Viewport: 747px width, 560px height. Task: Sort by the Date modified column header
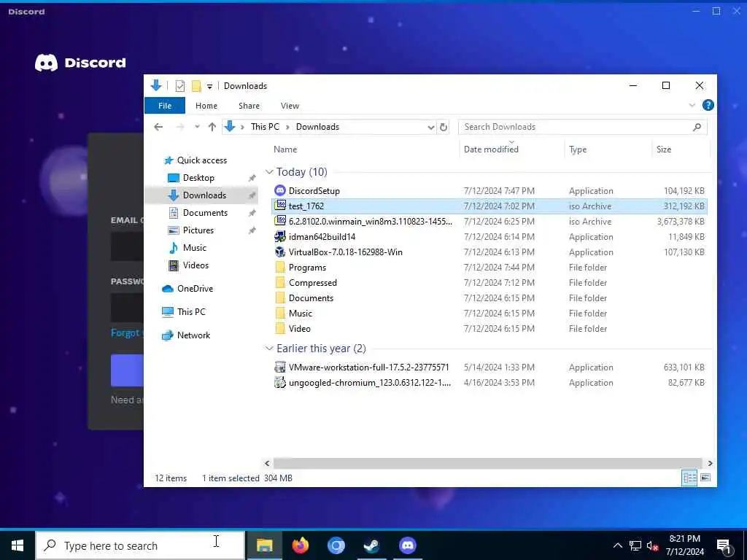(491, 149)
